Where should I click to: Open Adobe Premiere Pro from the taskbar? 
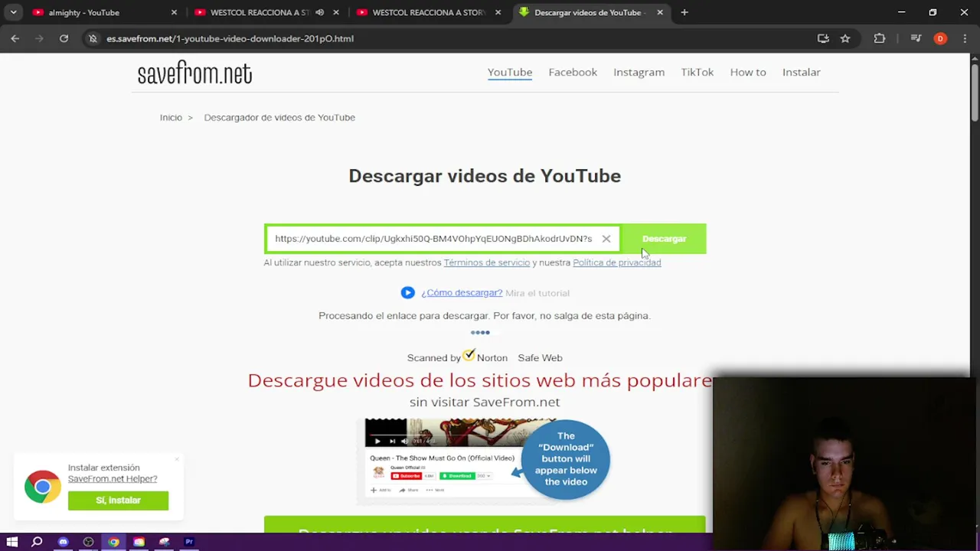[x=189, y=542]
